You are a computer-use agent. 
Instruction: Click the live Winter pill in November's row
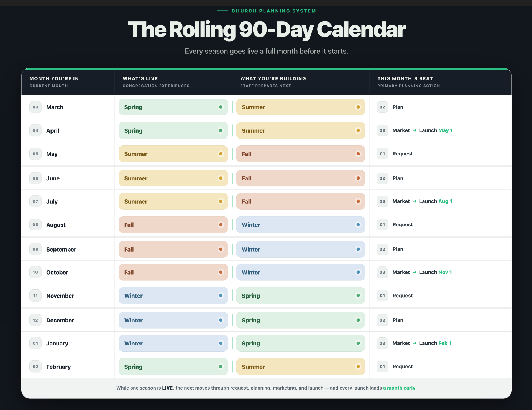pyautogui.click(x=173, y=296)
